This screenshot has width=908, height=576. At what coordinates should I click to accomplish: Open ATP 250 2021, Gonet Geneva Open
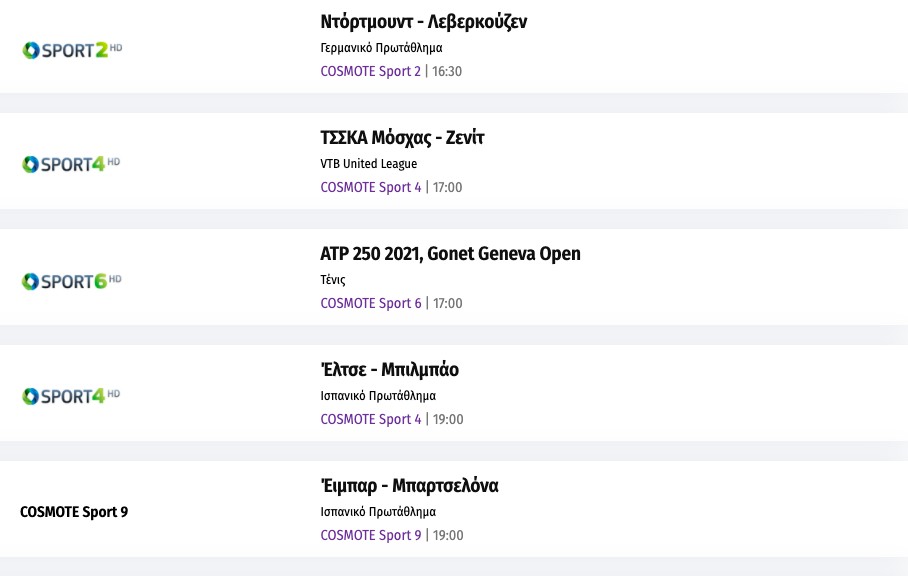click(x=450, y=254)
